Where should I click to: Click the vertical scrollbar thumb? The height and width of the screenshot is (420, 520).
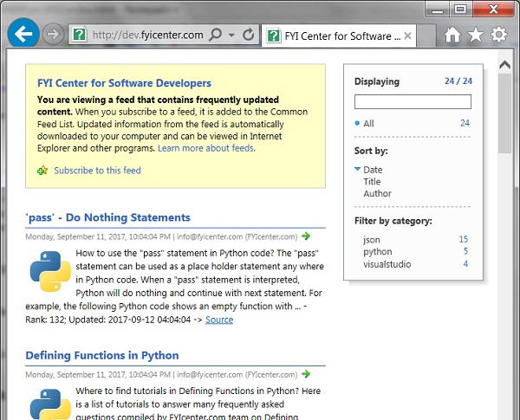click(x=504, y=113)
